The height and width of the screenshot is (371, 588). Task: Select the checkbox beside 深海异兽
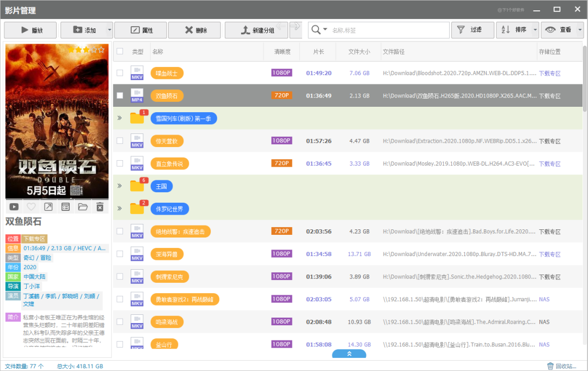click(120, 254)
